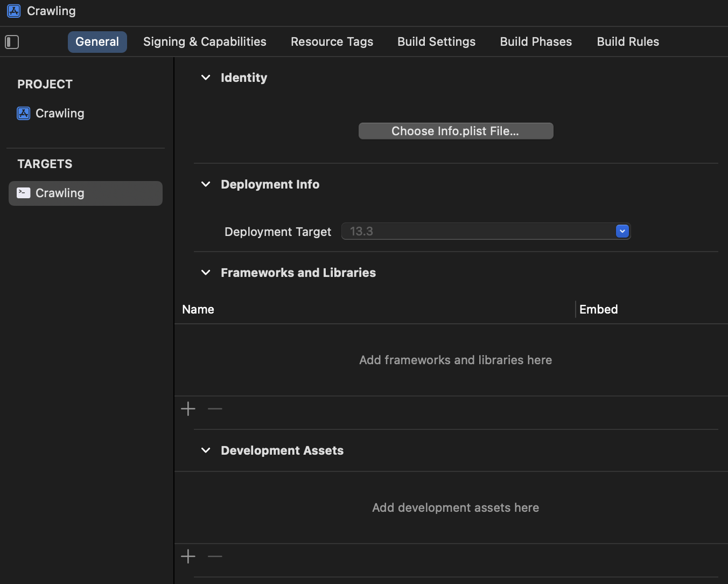Click the terminal icon of Crawling target
The image size is (728, 584).
24,193
